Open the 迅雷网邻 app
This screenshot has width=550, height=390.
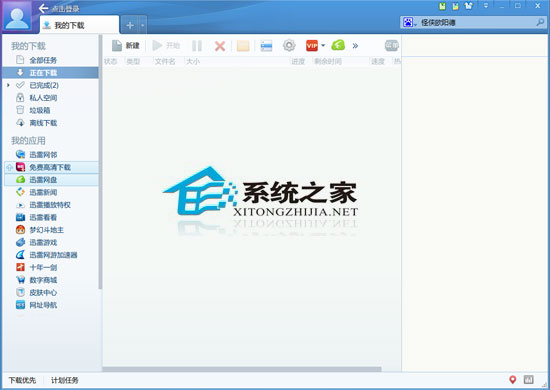click(x=43, y=155)
